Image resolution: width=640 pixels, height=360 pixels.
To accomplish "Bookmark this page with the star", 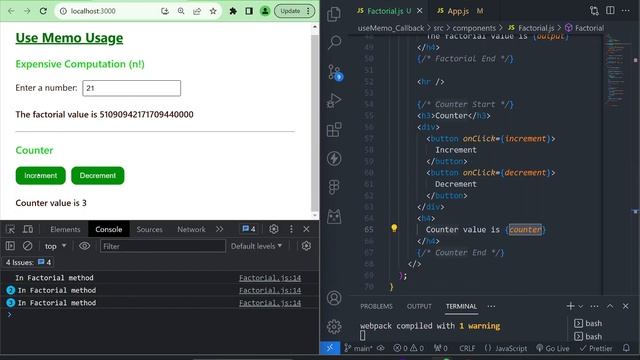I will point(213,11).
